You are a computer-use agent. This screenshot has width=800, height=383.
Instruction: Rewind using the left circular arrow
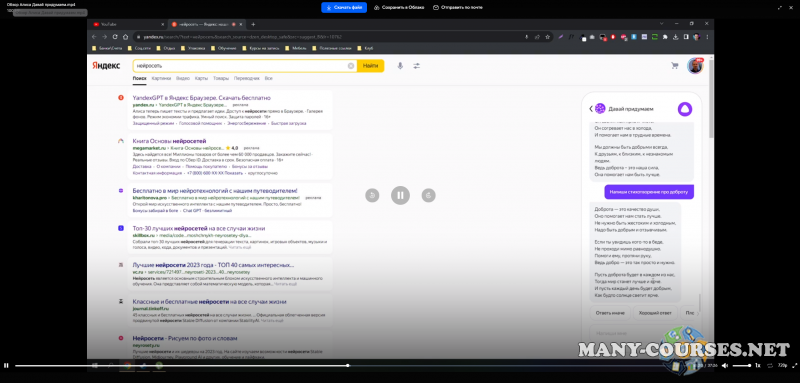(x=372, y=195)
